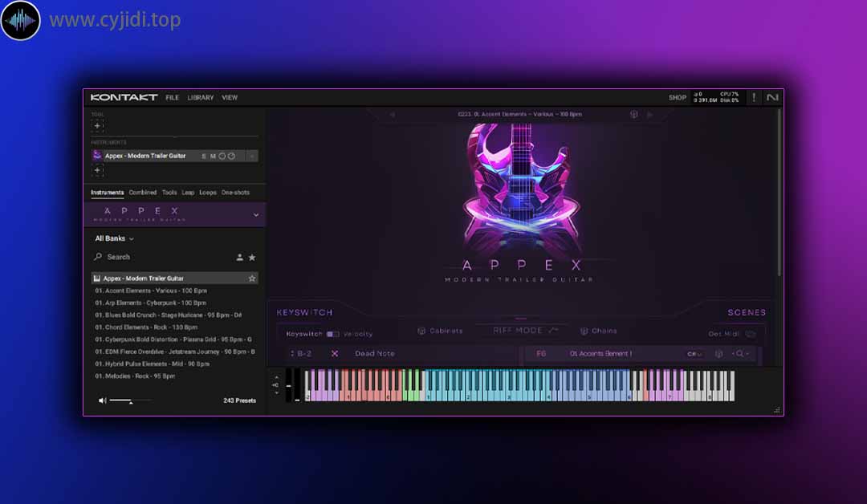Mute the Appex - Modern Trailer Guitar instrument
867x504 pixels.
(212, 156)
